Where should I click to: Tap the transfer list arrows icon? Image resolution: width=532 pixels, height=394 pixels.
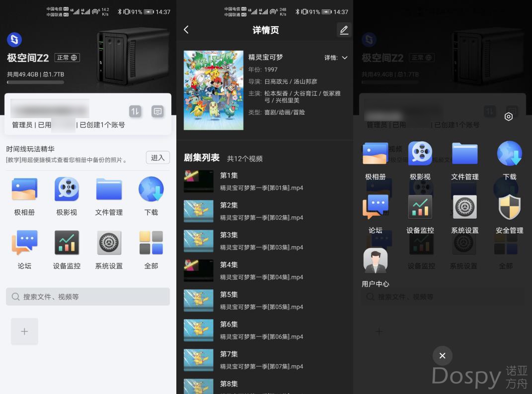point(135,111)
